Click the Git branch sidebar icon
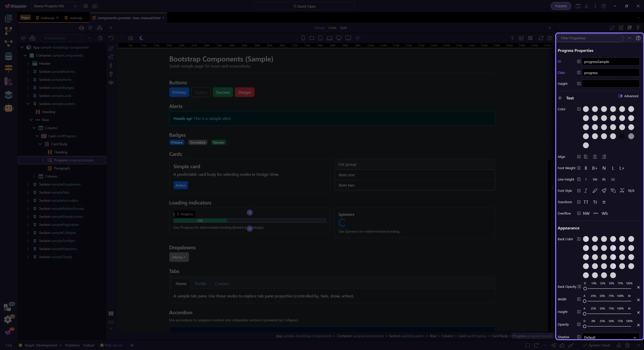The height and width of the screenshot is (350, 644). [x=8, y=31]
